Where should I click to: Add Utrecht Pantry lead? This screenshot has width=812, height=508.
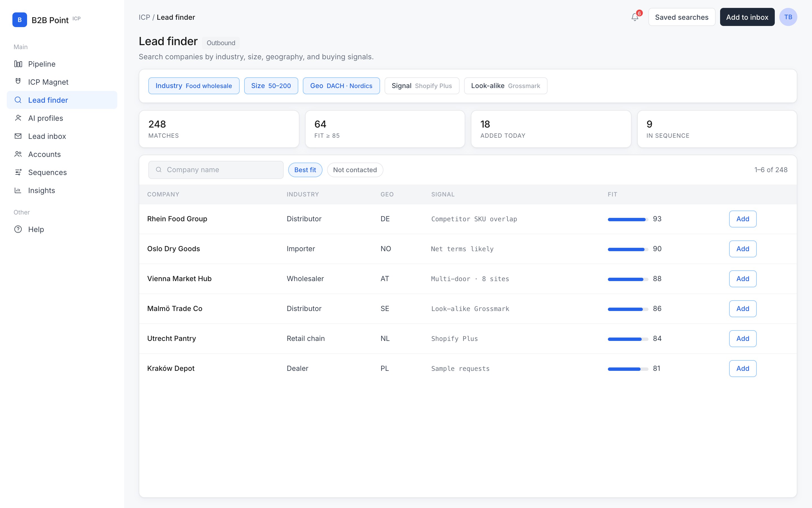(x=743, y=338)
